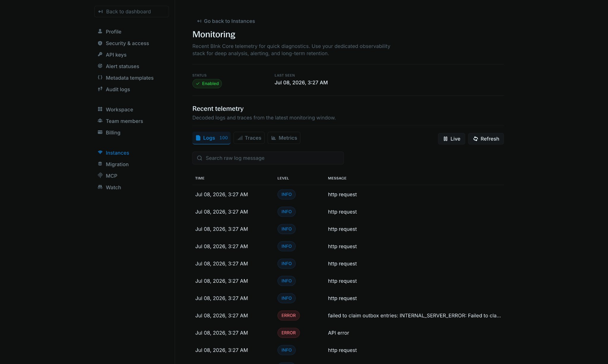
Task: Toggle the Live streaming button
Action: point(451,139)
